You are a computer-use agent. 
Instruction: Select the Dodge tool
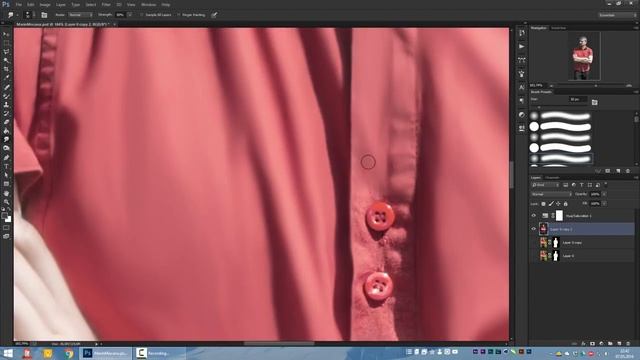point(6,148)
